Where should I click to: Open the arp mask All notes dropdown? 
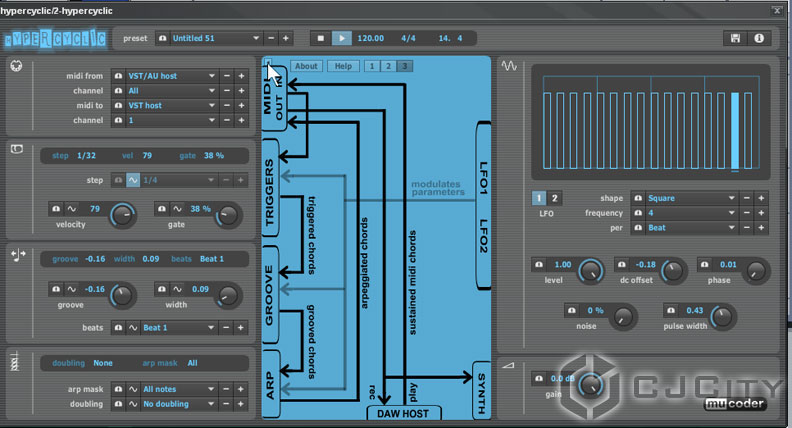point(179,389)
